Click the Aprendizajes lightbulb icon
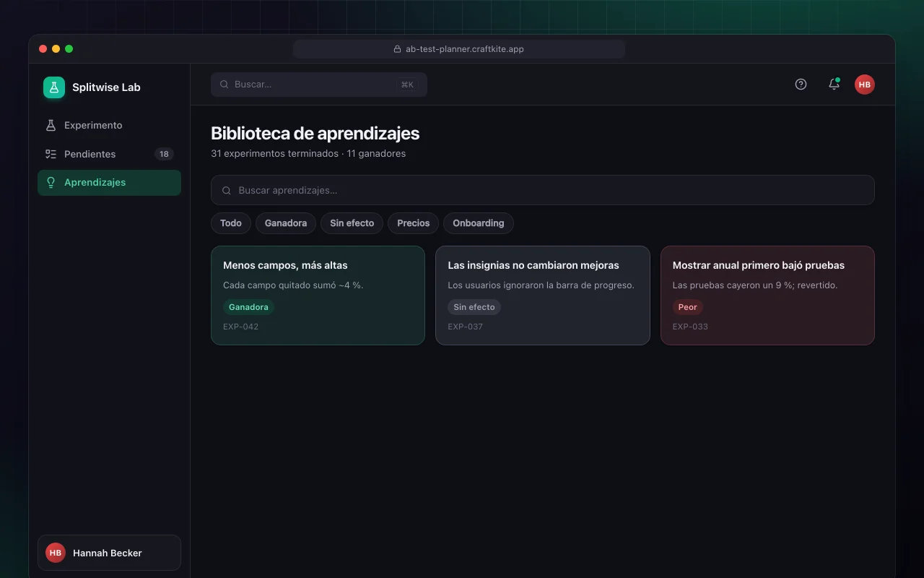 (x=51, y=182)
